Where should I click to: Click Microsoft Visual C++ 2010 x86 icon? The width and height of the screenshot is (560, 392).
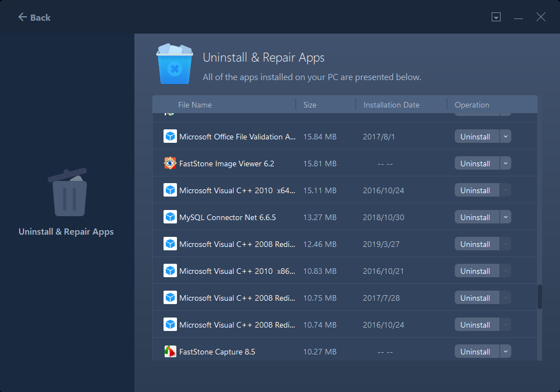[170, 270]
